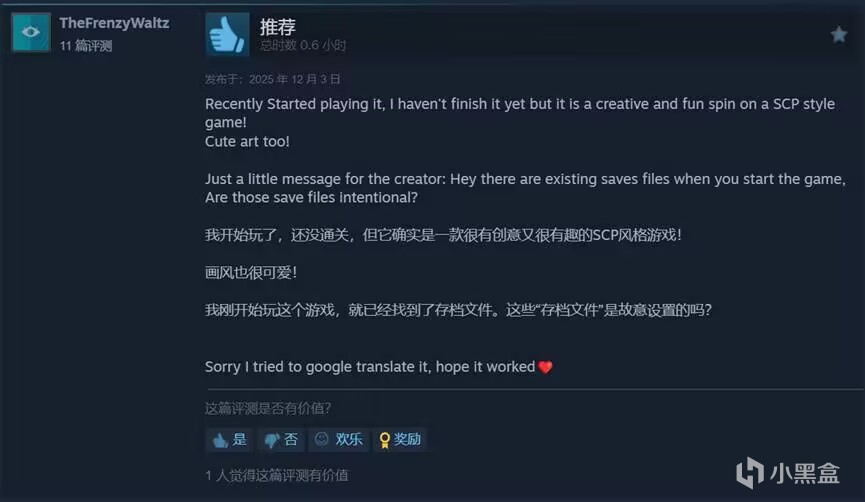Click the star award icon

point(839,34)
